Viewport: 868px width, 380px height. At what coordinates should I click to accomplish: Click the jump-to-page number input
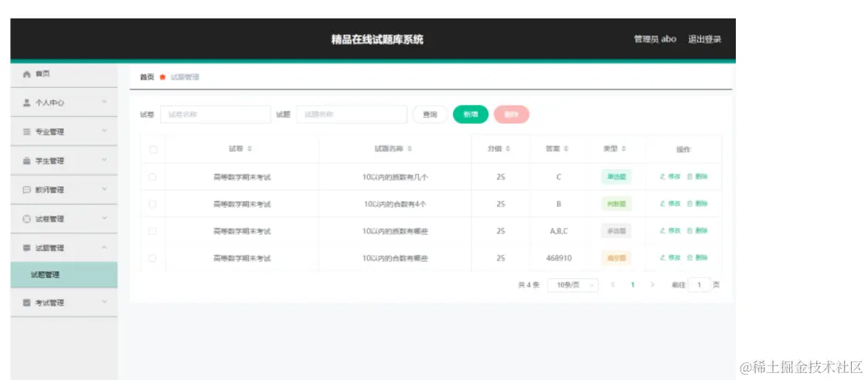pos(700,285)
